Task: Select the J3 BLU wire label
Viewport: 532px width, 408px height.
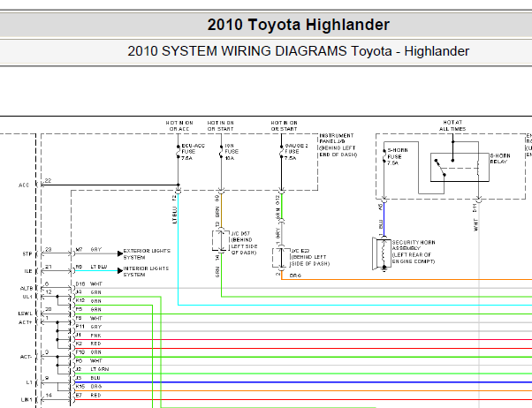Action: click(87, 378)
